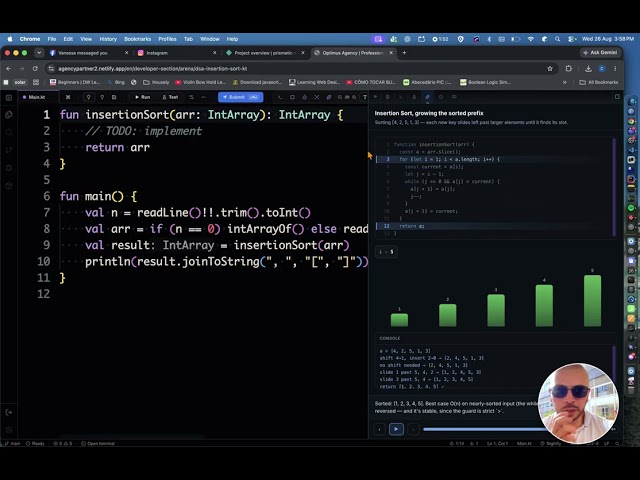The image size is (640, 480).
Task: Click Open terminal in status bar
Action: tap(98, 443)
